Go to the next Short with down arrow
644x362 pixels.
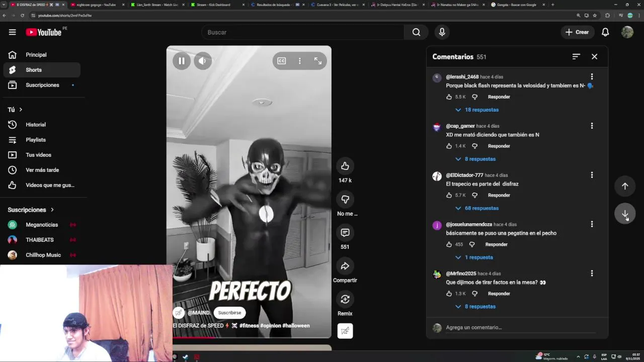coord(625,214)
